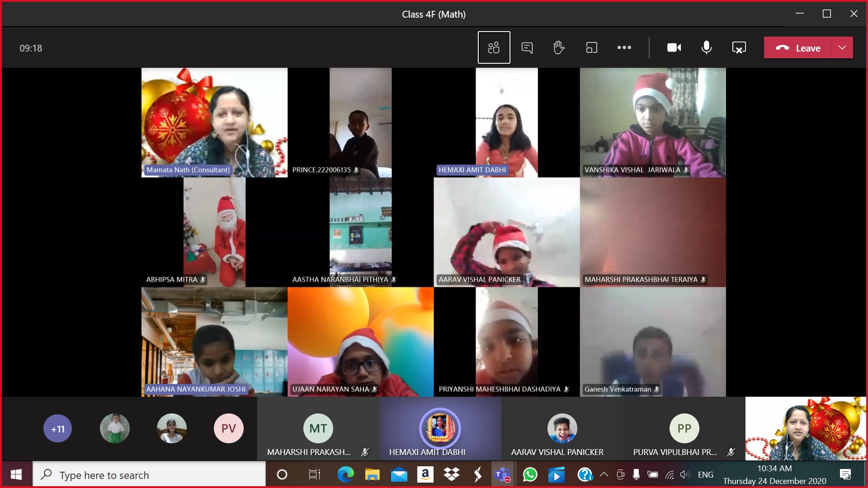Stop sharing screen icon
868x488 pixels.
click(739, 47)
